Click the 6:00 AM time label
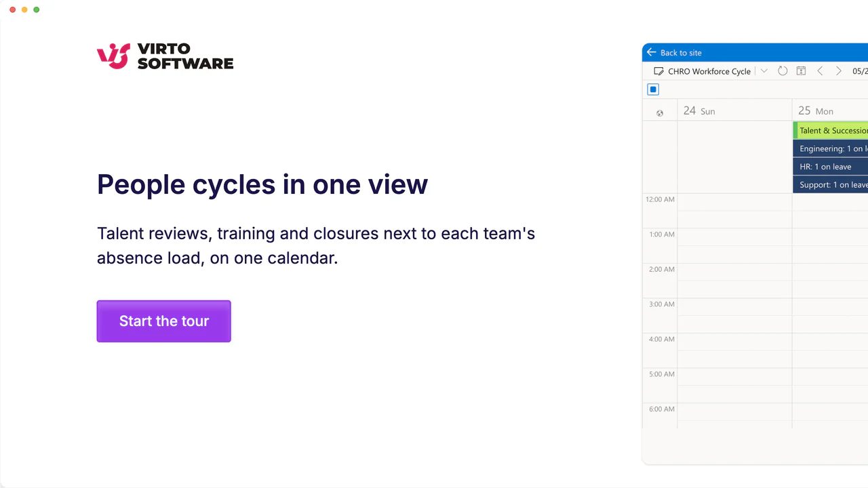Viewport: 868px width, 488px height. pos(661,409)
